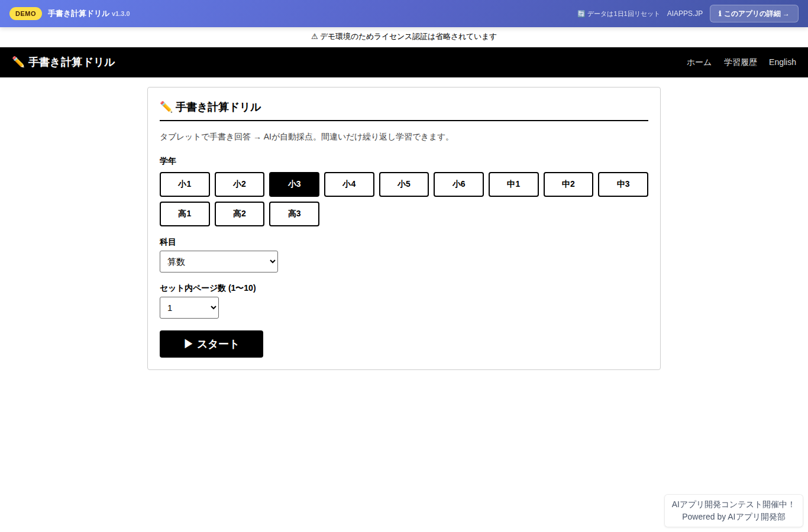Select grade 小1

pyautogui.click(x=185, y=184)
